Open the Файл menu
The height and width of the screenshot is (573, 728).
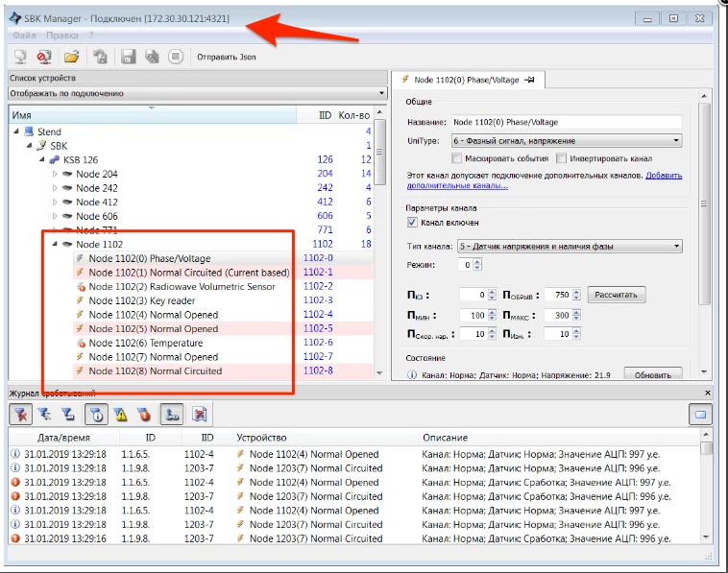point(25,35)
